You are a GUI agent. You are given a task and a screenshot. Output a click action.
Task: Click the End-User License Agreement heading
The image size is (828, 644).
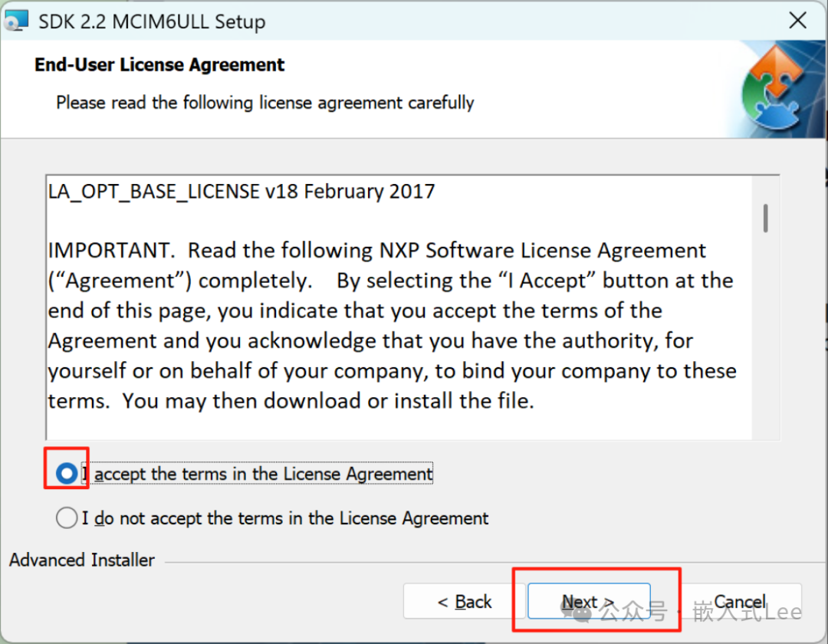tap(159, 64)
